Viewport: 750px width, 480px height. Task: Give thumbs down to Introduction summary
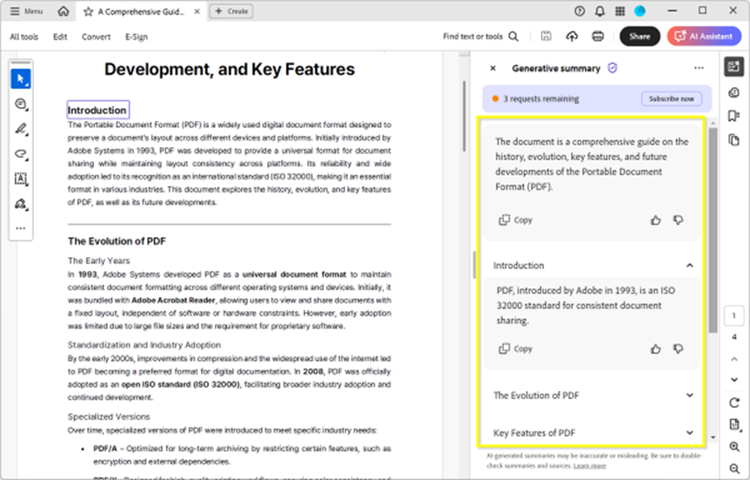(678, 349)
